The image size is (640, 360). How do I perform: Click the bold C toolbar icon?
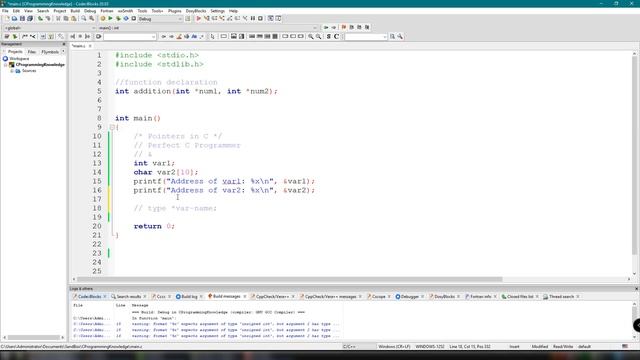pyautogui.click(x=336, y=37)
